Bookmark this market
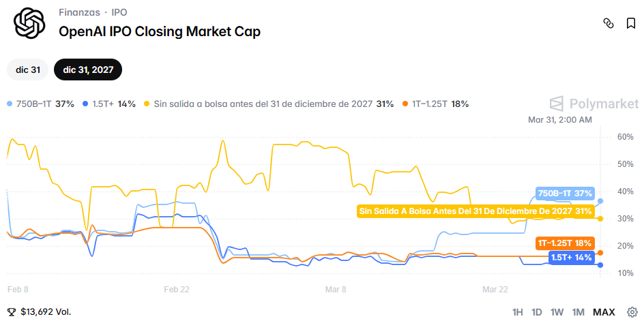The image size is (644, 323). click(631, 23)
